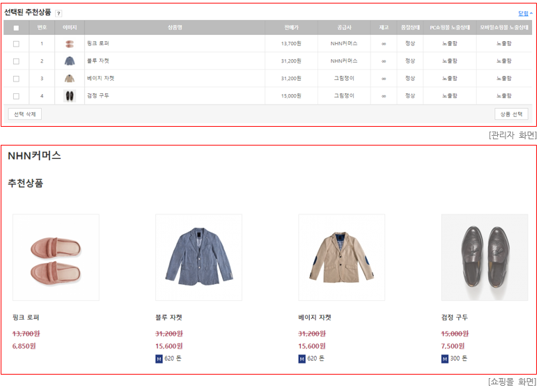Click the 공급사 column header
The width and height of the screenshot is (541, 392).
(x=344, y=28)
